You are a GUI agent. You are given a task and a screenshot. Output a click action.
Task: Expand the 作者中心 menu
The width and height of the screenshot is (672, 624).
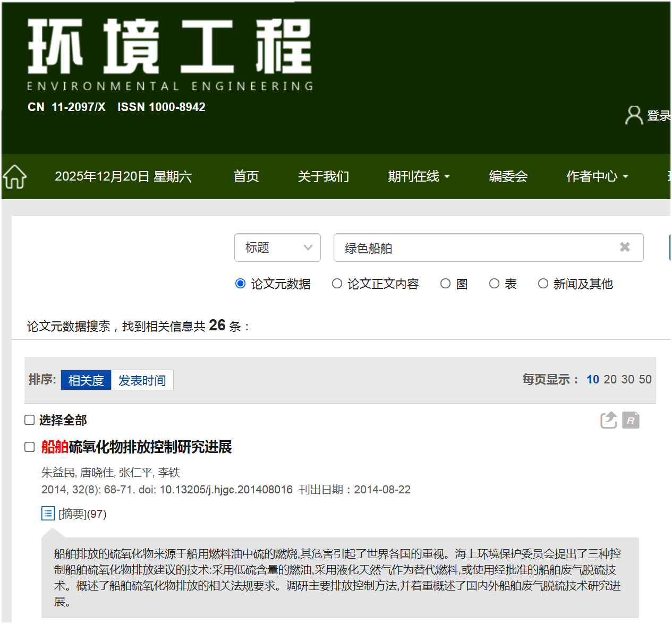coord(597,176)
